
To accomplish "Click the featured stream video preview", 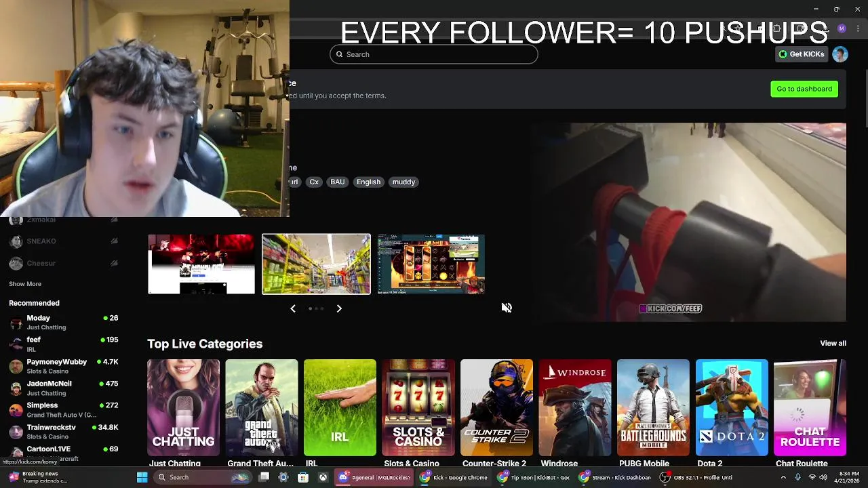I will (688, 222).
